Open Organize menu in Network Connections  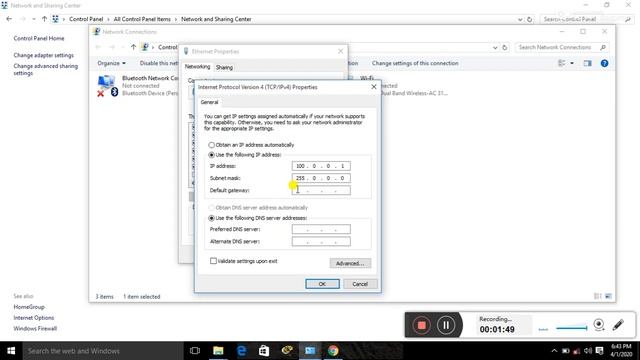(111, 63)
